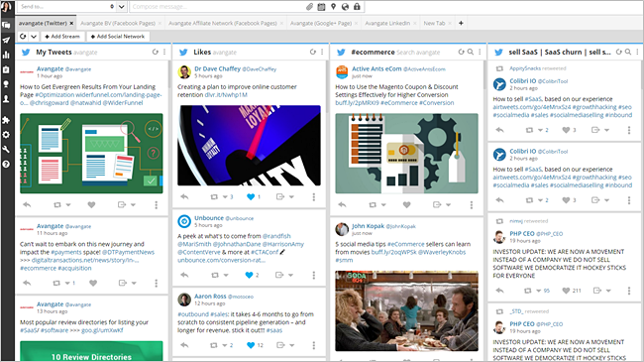Like the second Colibri IO tweet
This screenshot has height=362, width=644.
click(x=566, y=200)
